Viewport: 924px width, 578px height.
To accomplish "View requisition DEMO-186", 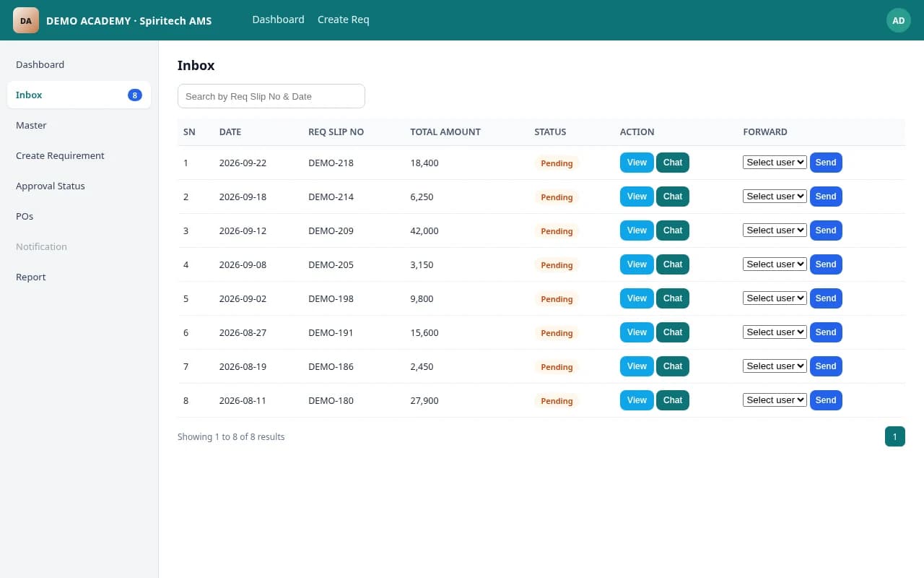I will click(x=637, y=366).
